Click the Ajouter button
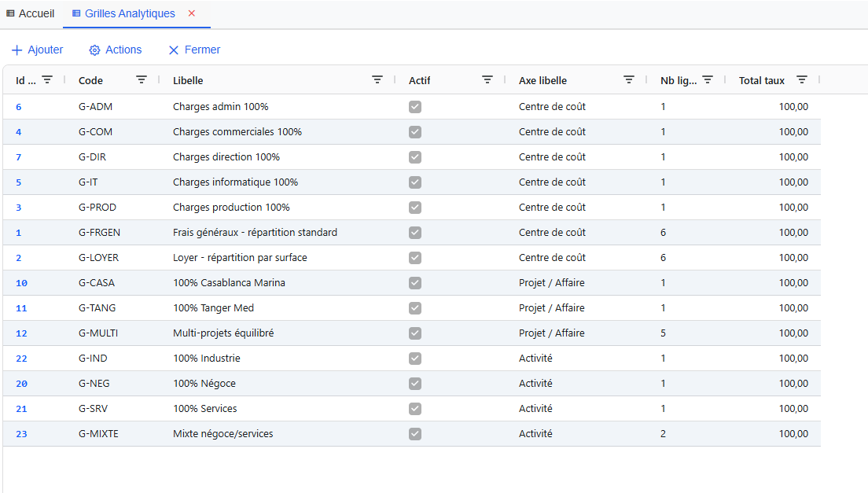The height and width of the screenshot is (493, 868). [37, 50]
